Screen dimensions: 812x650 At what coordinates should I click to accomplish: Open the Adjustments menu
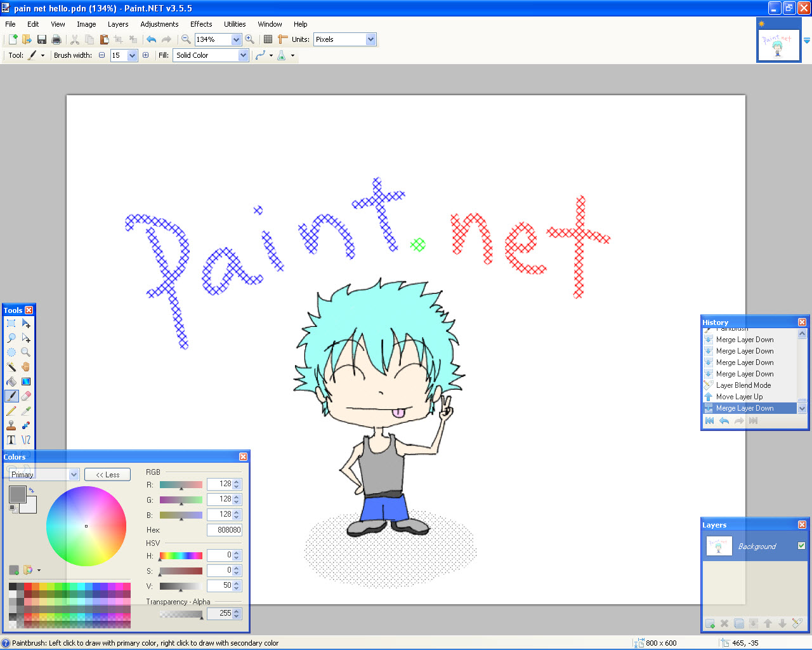pyautogui.click(x=159, y=24)
